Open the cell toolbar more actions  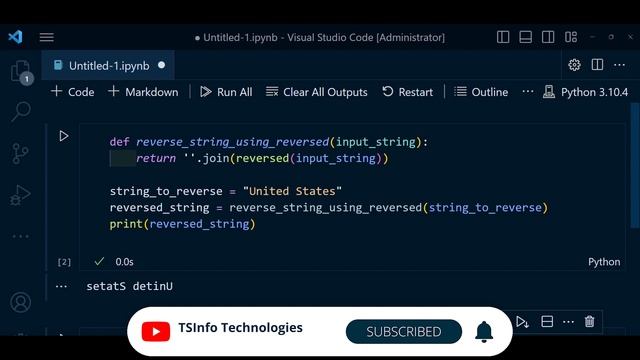point(568,322)
